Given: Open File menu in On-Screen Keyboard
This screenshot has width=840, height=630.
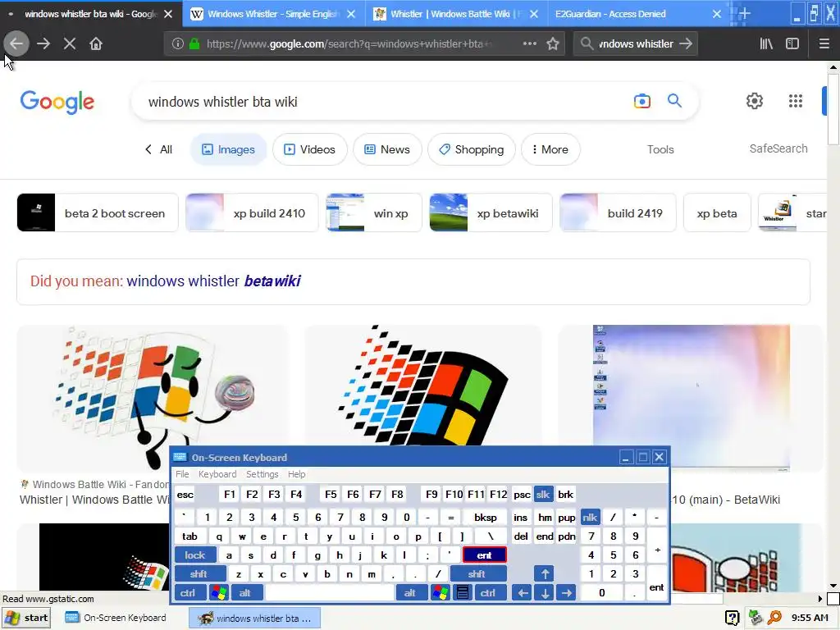Looking at the screenshot, I should point(182,474).
